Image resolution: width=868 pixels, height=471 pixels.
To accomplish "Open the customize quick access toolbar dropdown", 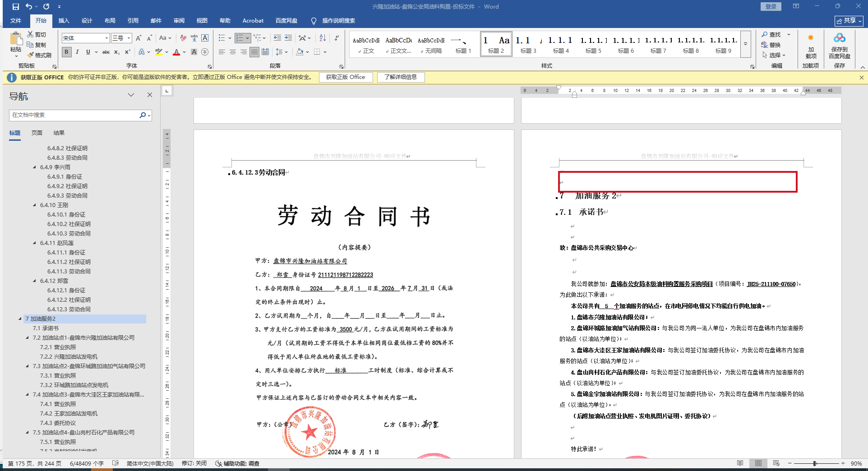I will tap(59, 7).
